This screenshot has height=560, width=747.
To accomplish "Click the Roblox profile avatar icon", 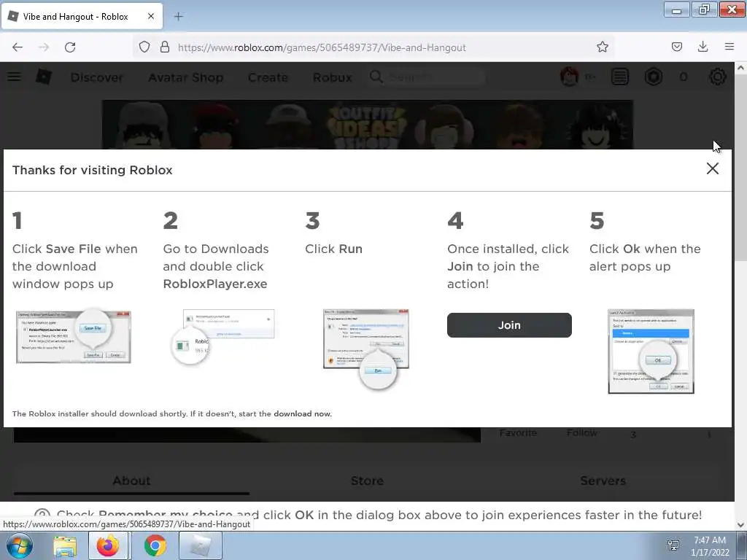I will 569,77.
